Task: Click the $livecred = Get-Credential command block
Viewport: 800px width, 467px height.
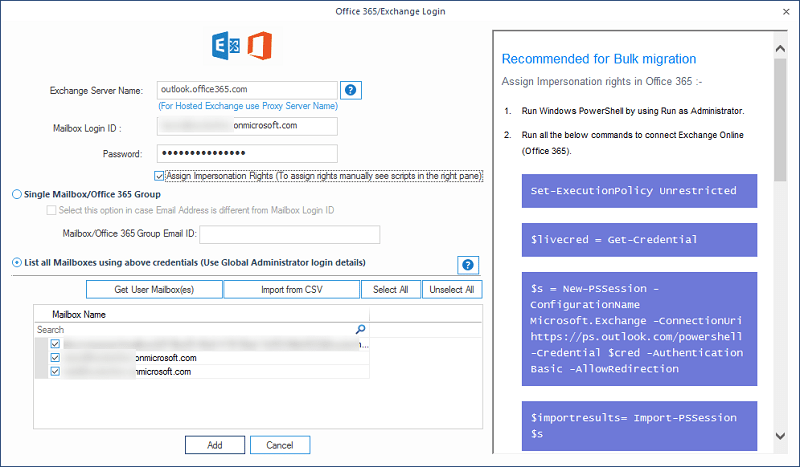Action: pos(639,240)
